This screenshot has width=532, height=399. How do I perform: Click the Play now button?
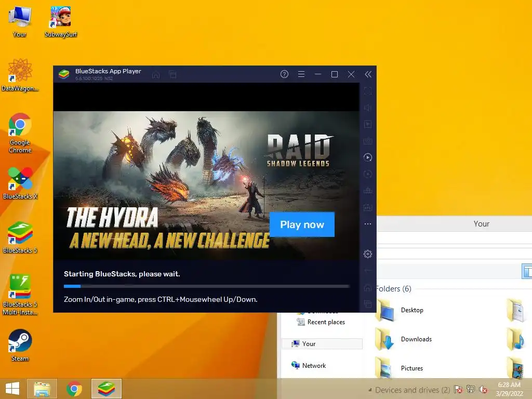click(302, 224)
